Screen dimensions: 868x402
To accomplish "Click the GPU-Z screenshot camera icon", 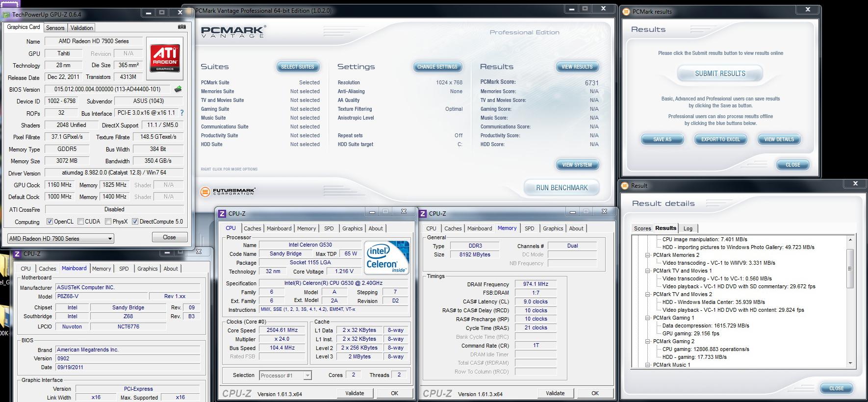I will click(181, 27).
